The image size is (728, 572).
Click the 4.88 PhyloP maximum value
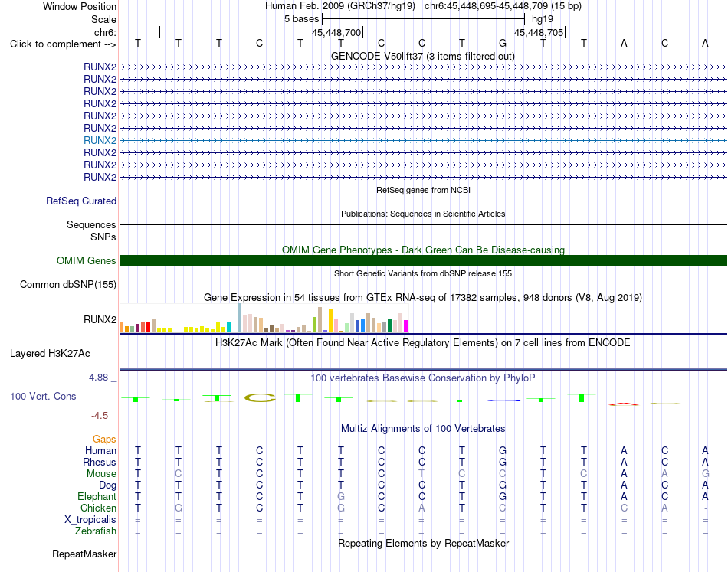point(98,378)
